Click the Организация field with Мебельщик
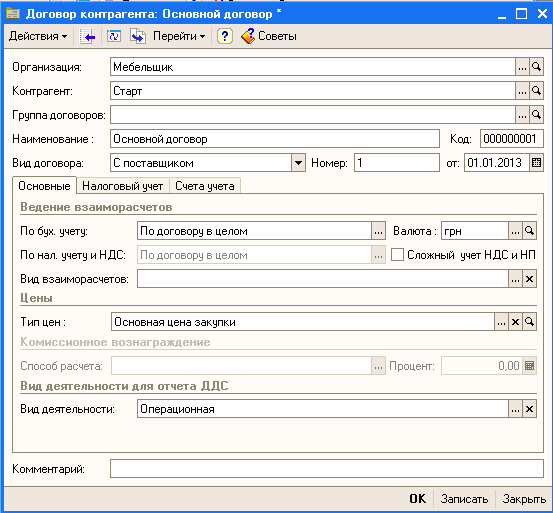Screen dimensions: 553x513 tap(313, 67)
